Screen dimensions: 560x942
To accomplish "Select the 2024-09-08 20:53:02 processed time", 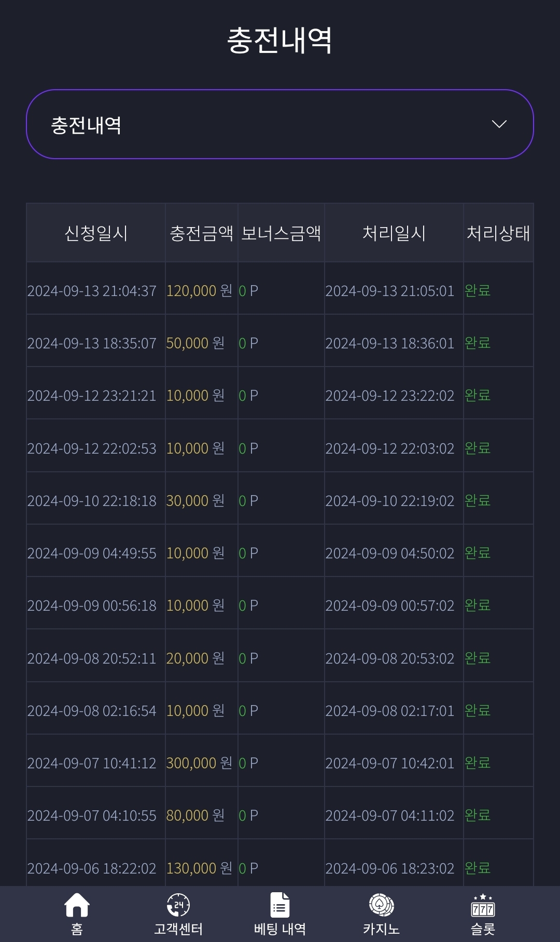I will (x=390, y=658).
